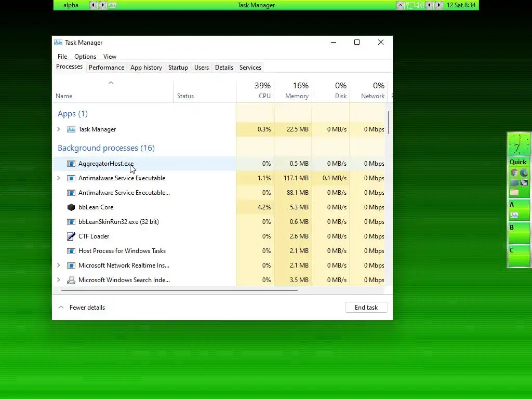Click the 117.1 MB memory cell
Screen dimensions: 532x399
pos(293,178)
